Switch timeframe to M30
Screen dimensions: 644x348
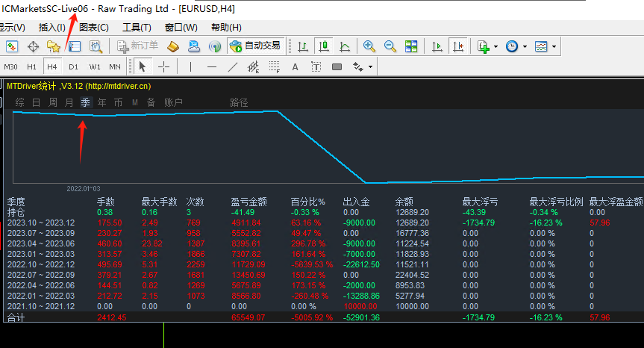(x=10, y=67)
